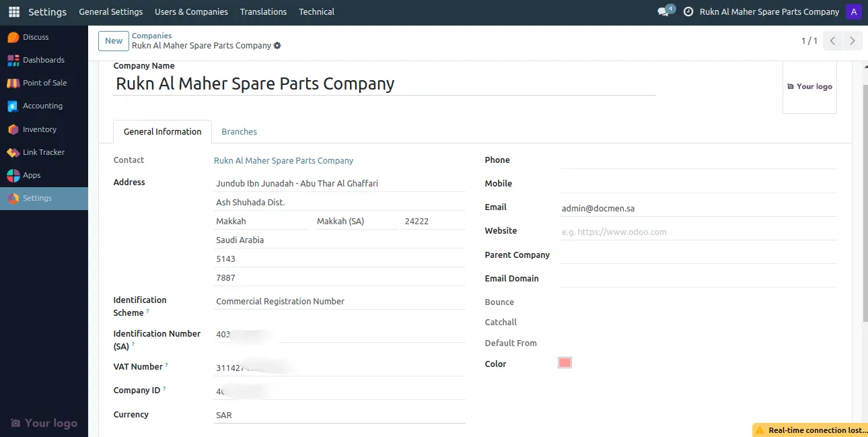Go to next record with right arrow

[x=853, y=41]
